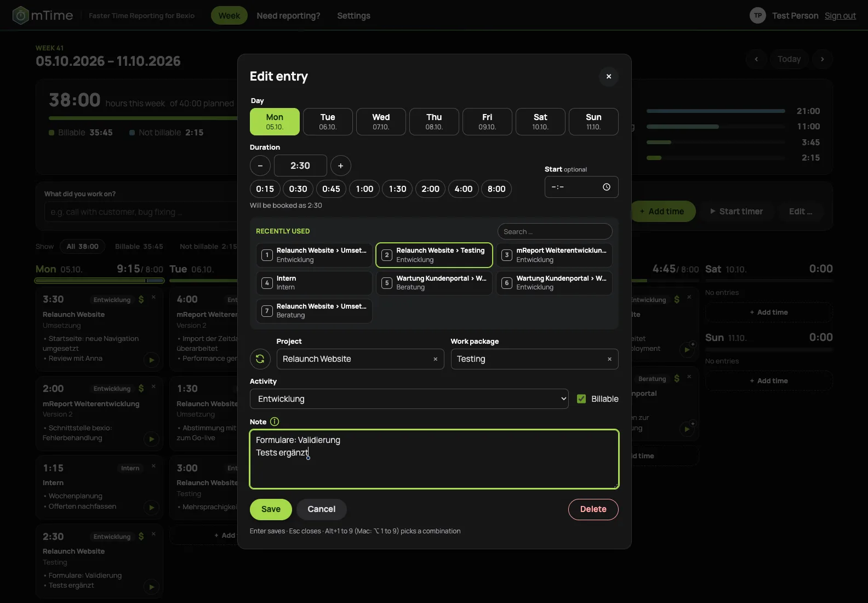Start timer on Monday 1:15 Intern entry
The image size is (868, 603).
[x=151, y=508]
